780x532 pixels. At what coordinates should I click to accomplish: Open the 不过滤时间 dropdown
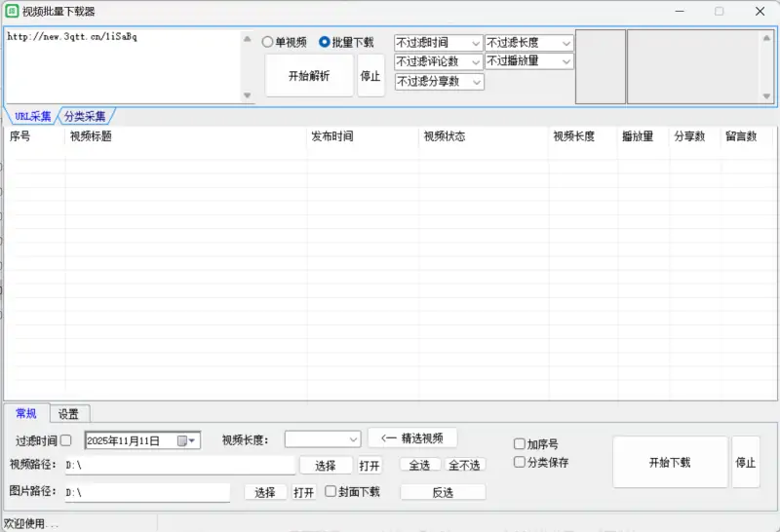tap(438, 43)
